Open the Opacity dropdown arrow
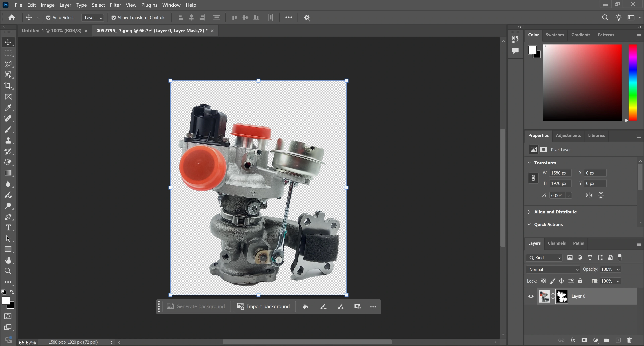The height and width of the screenshot is (346, 644). [x=618, y=270]
